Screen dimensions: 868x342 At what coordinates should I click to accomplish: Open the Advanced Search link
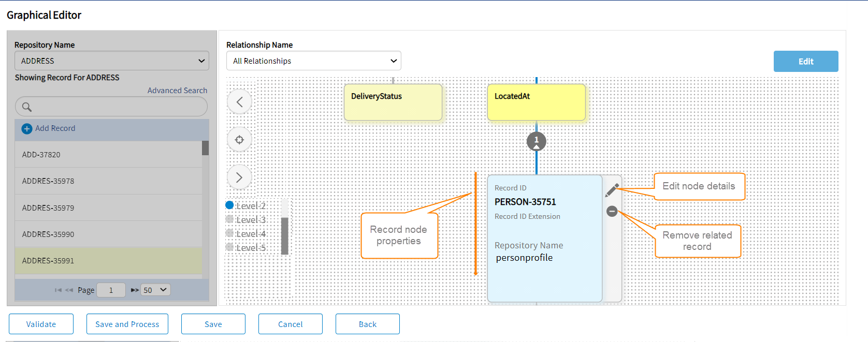177,91
